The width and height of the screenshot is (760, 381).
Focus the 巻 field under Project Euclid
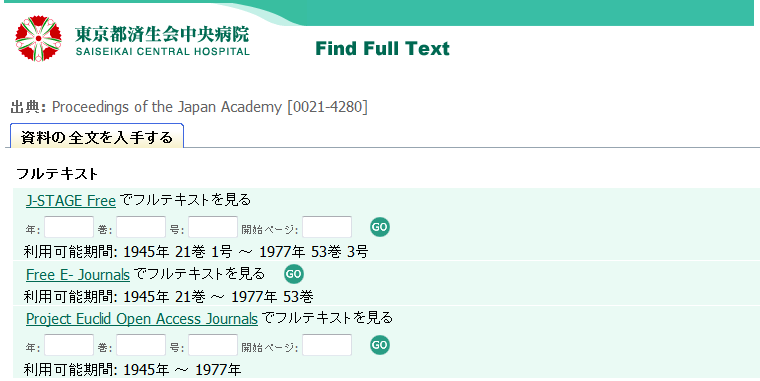pyautogui.click(x=141, y=345)
